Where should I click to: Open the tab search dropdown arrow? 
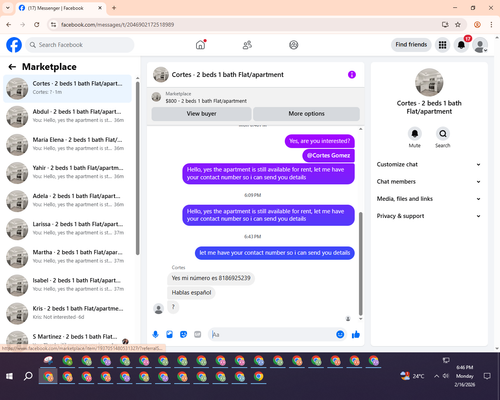8,8
